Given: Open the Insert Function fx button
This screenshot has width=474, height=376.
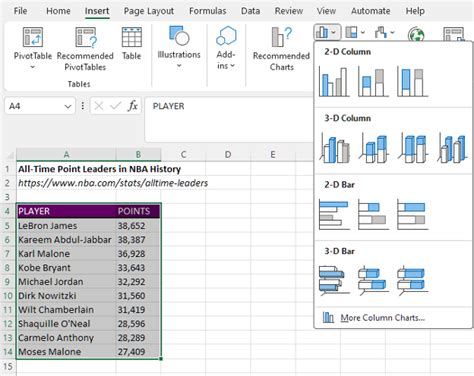Looking at the screenshot, I should (x=132, y=106).
